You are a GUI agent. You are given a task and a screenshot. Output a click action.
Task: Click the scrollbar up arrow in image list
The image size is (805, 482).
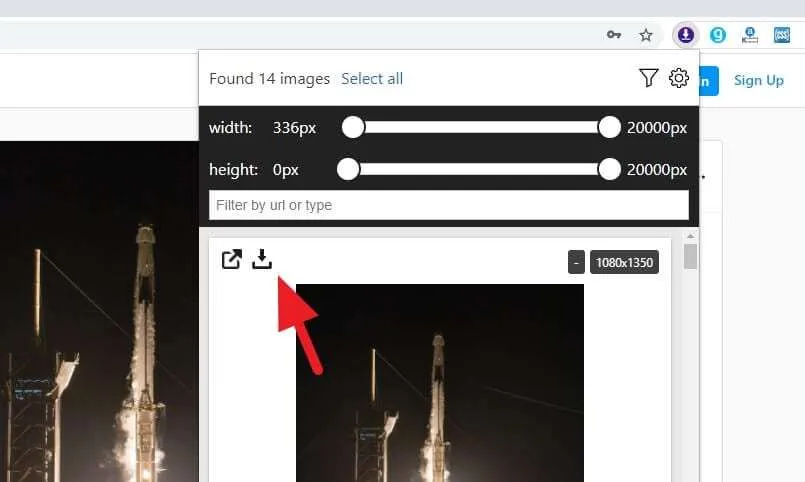pos(691,237)
